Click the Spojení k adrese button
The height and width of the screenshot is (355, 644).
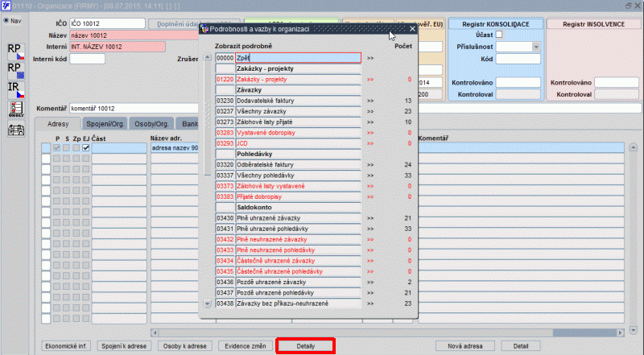(124, 346)
